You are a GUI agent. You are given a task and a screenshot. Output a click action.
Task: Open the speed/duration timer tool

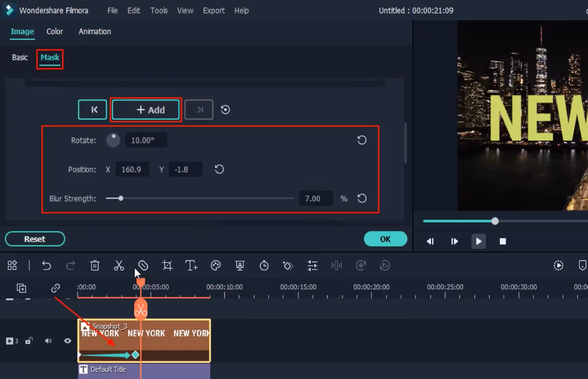click(264, 266)
